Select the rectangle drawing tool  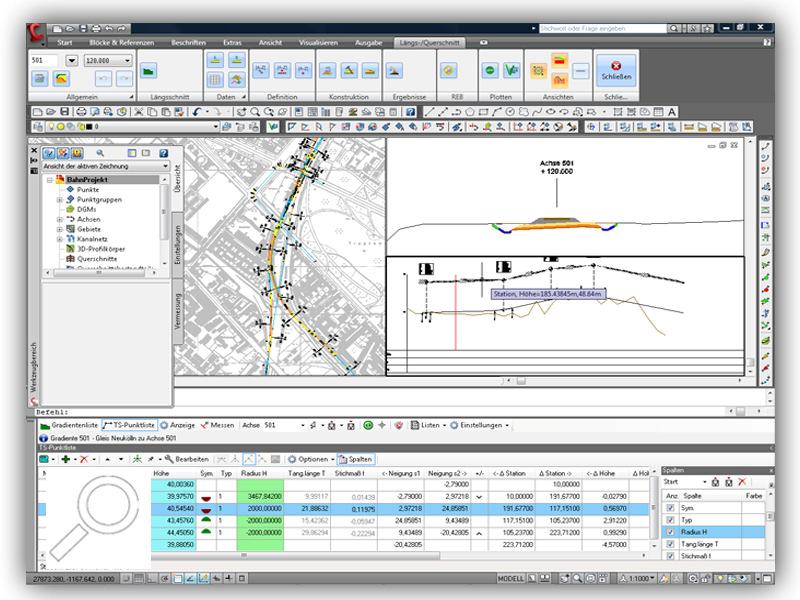tap(483, 112)
